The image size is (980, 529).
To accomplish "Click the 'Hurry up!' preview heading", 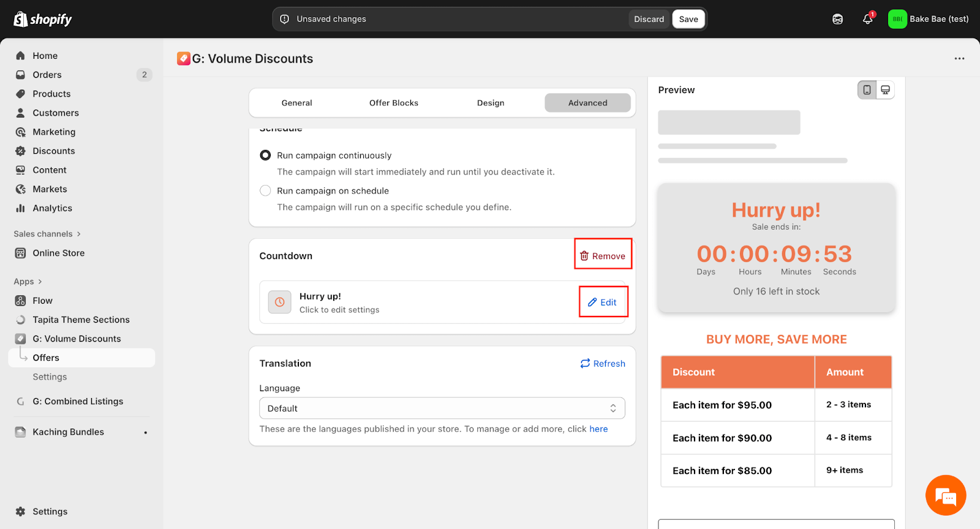I will point(776,210).
